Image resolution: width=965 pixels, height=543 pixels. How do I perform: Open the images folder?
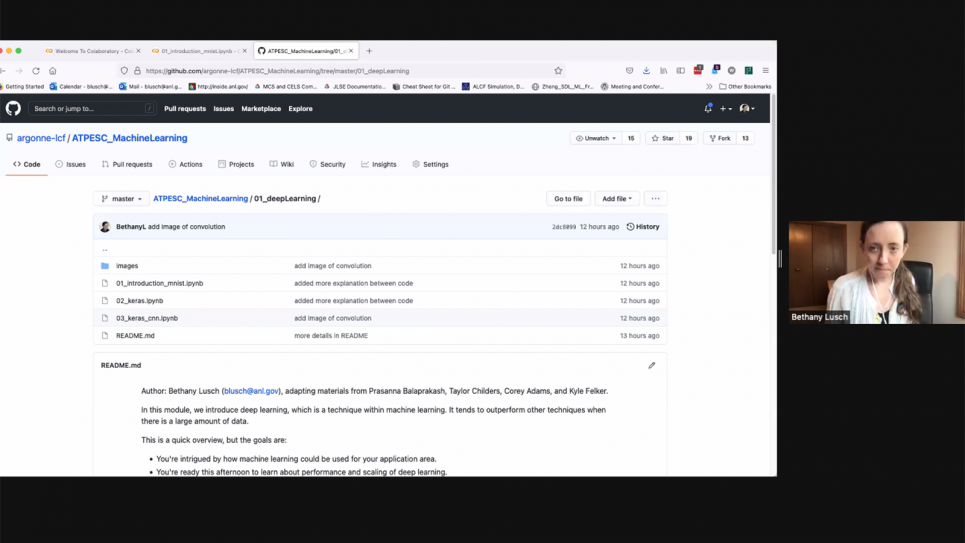coord(127,266)
